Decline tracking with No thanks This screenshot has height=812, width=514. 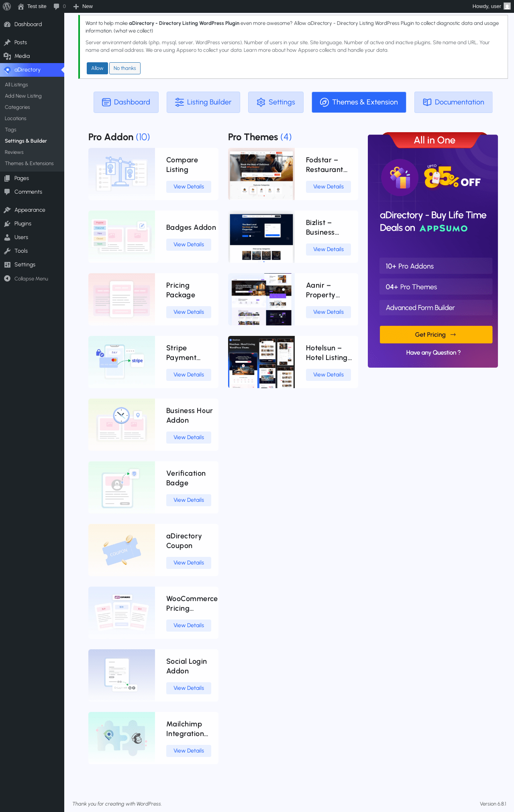pos(125,68)
